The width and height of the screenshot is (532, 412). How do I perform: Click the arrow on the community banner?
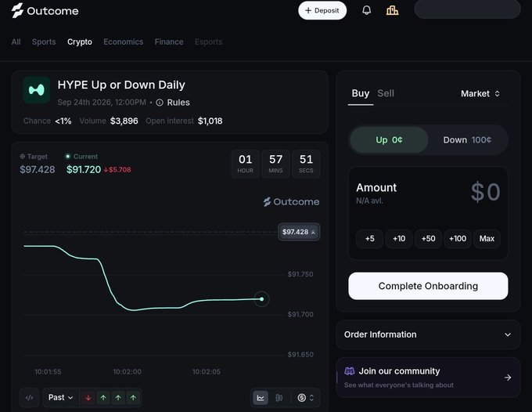(x=508, y=378)
